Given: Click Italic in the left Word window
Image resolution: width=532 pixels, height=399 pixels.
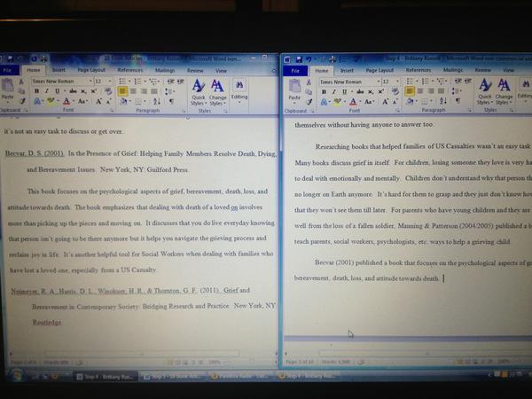Looking at the screenshot, I should [x=46, y=91].
